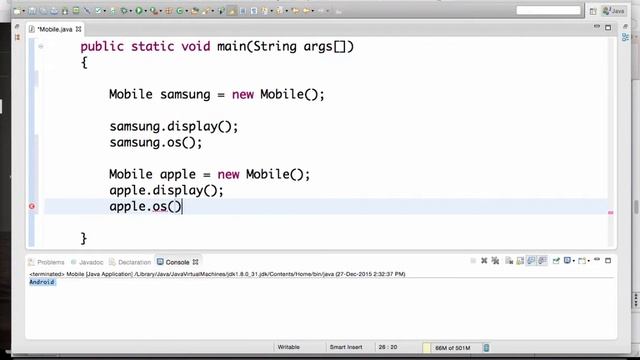Click the Open Type folder icon
Viewport: 640px width, 360px height.
click(x=195, y=11)
